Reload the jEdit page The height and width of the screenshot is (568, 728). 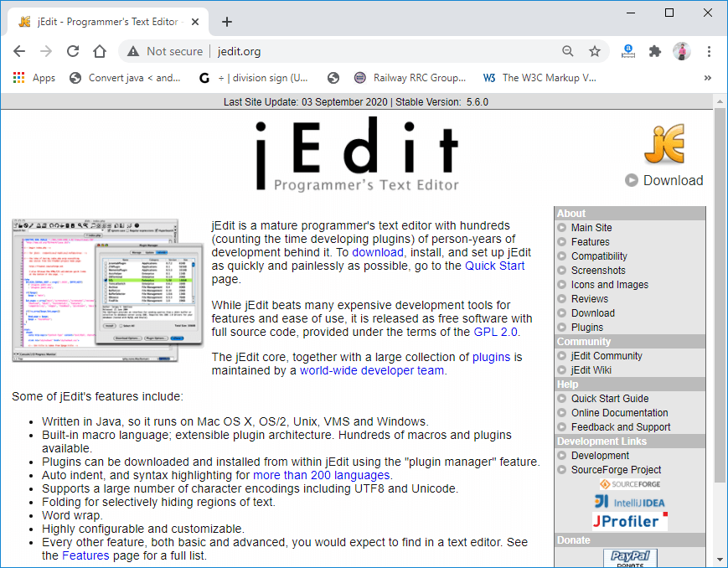coord(73,51)
